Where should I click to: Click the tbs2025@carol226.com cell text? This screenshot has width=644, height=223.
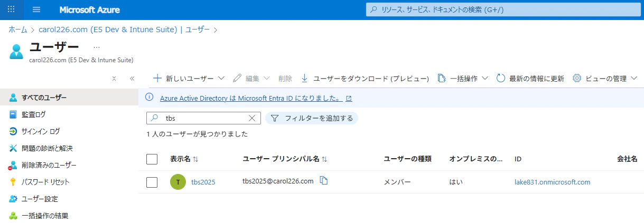coord(278,181)
